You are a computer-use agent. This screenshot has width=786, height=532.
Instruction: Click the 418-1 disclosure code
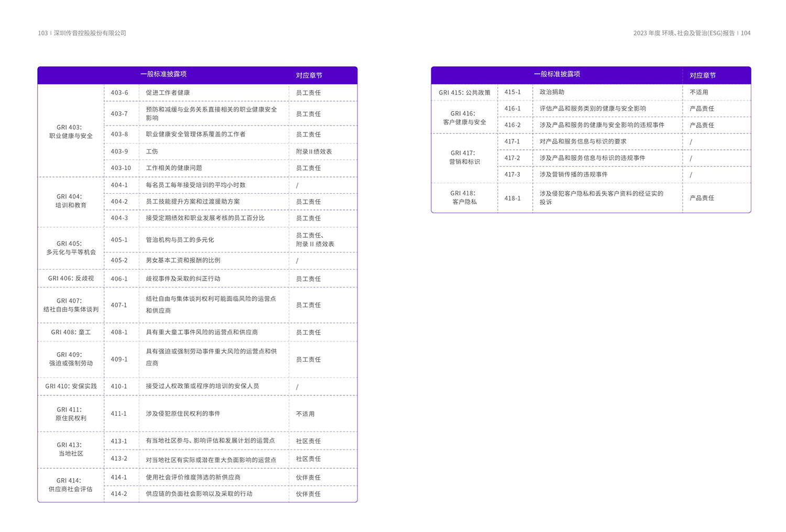512,198
